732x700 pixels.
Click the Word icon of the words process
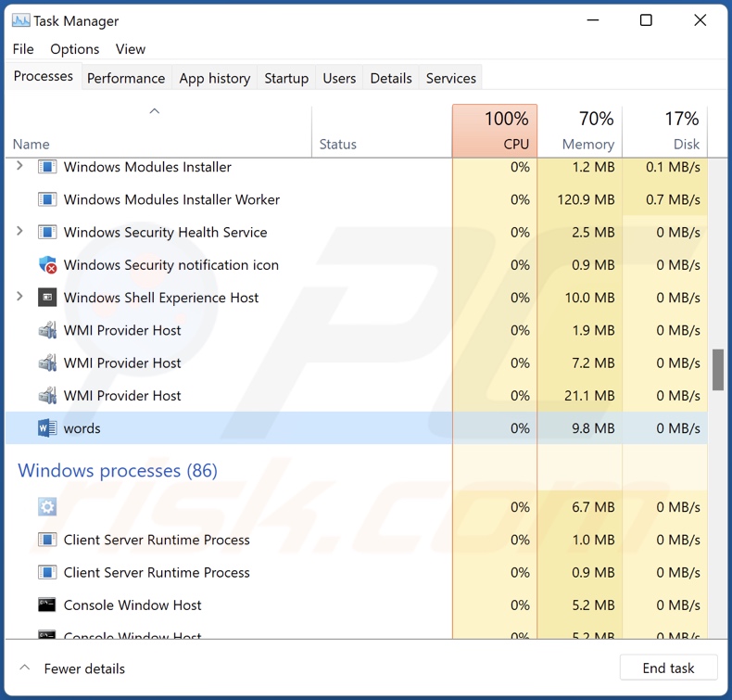[47, 428]
